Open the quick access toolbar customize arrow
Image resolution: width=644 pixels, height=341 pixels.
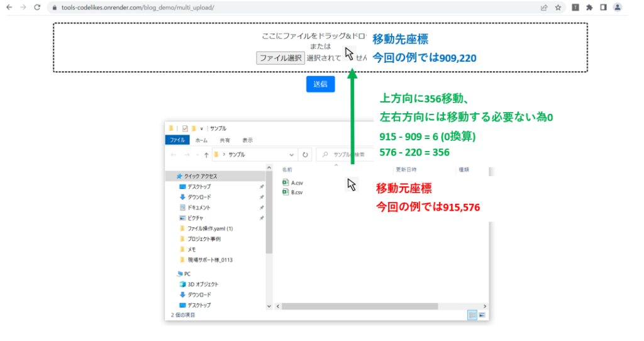201,128
